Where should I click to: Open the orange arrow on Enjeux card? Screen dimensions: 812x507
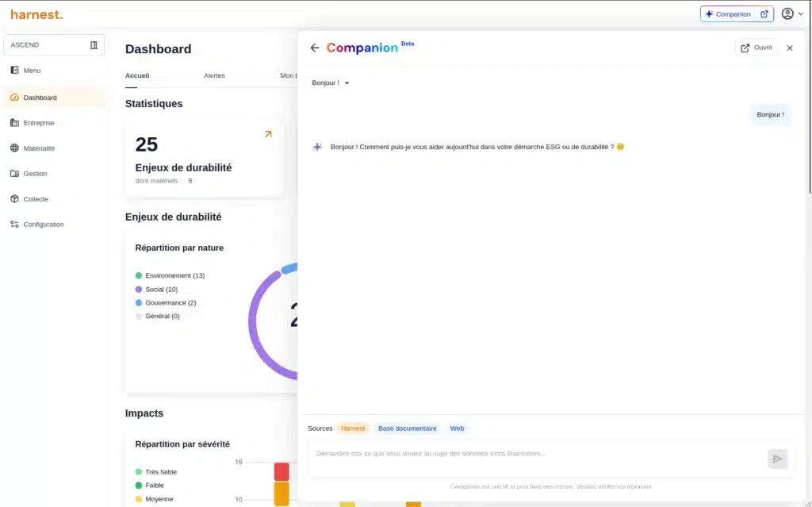click(x=268, y=134)
